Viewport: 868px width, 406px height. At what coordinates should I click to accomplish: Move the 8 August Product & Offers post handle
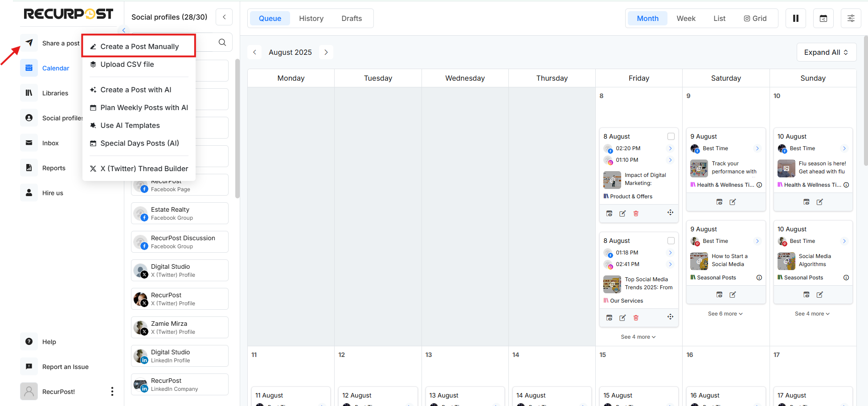670,213
